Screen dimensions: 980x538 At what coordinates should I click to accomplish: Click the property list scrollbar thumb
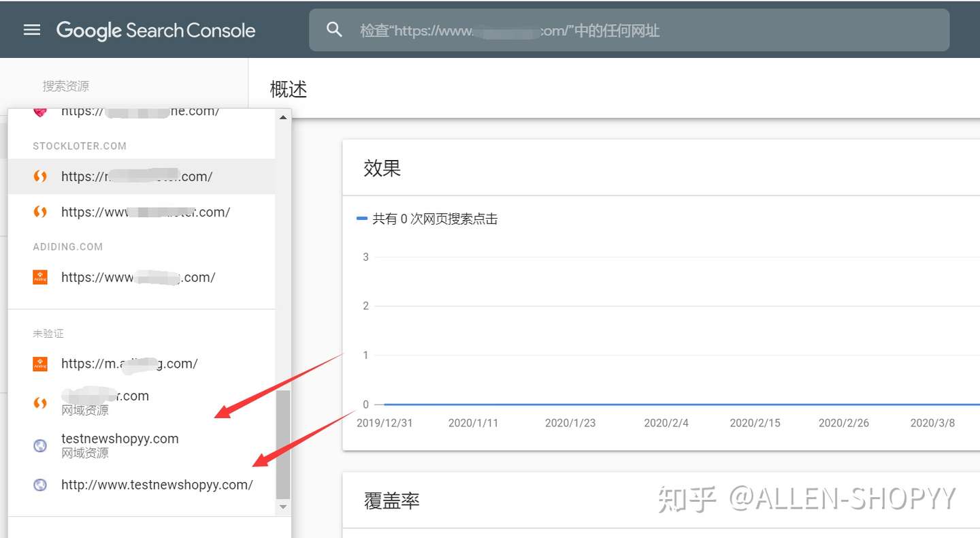coord(283,445)
